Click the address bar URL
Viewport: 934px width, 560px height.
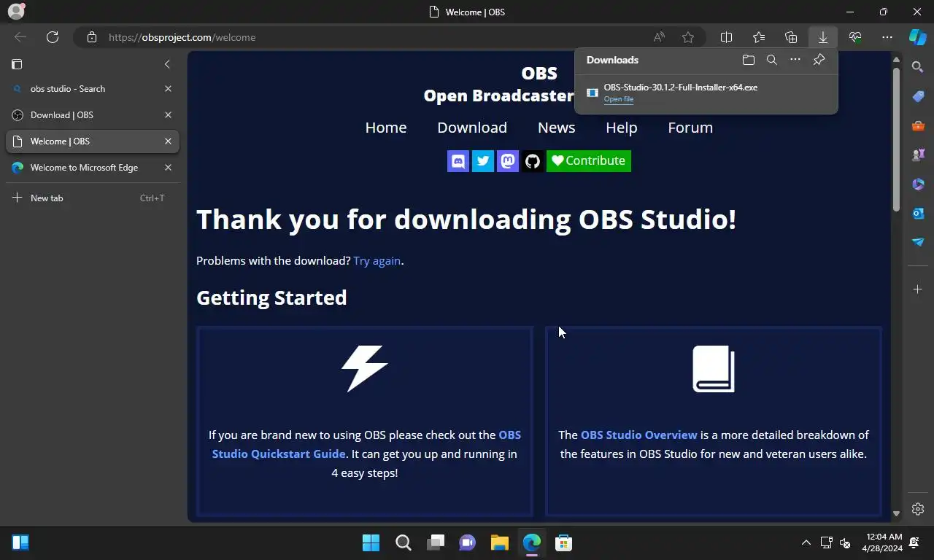pyautogui.click(x=182, y=37)
